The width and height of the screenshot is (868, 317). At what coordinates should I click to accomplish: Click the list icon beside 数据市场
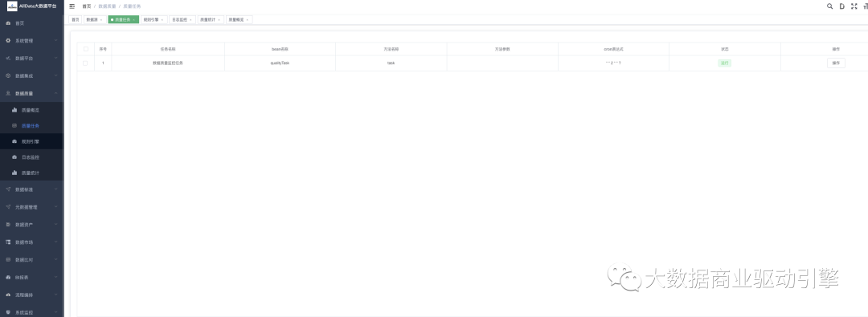[8, 242]
